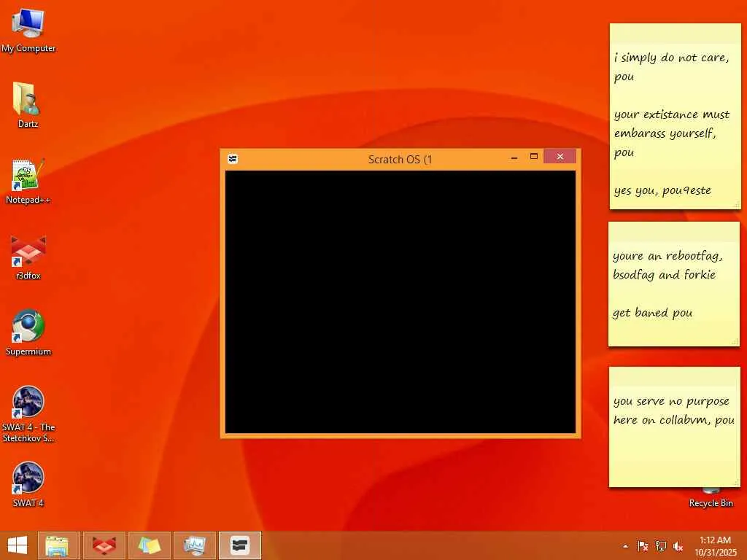This screenshot has height=560, width=747.
Task: Select the SWAT 4 desktop shortcut
Action: pyautogui.click(x=28, y=484)
